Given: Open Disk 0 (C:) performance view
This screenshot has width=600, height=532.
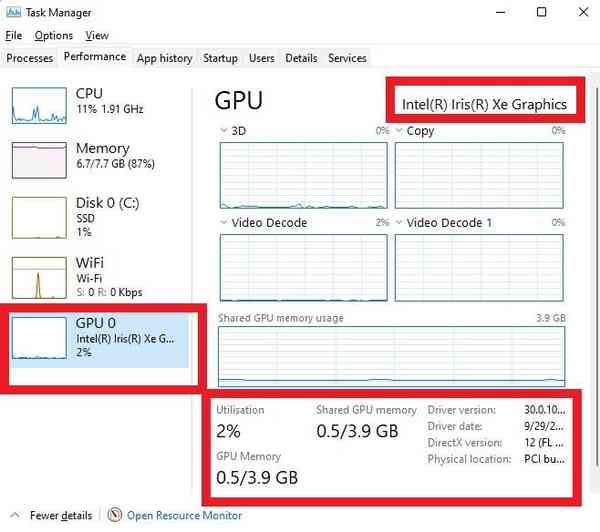Looking at the screenshot, I should tap(38, 217).
